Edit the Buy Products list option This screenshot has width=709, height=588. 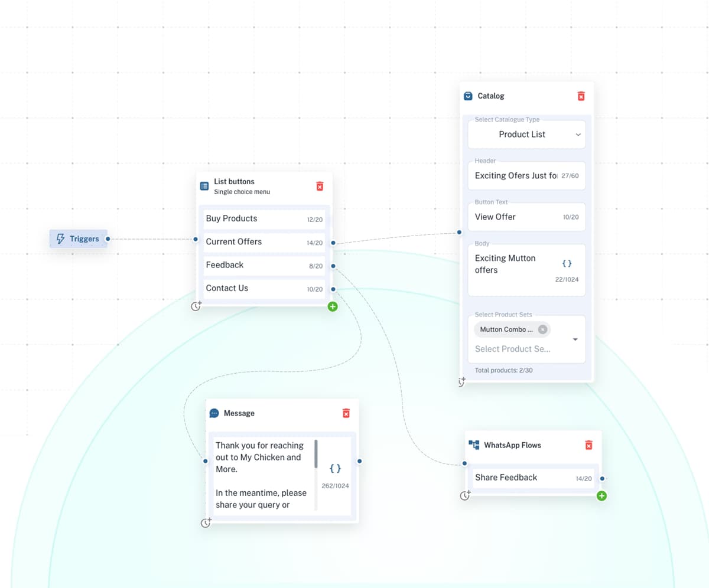click(x=264, y=219)
